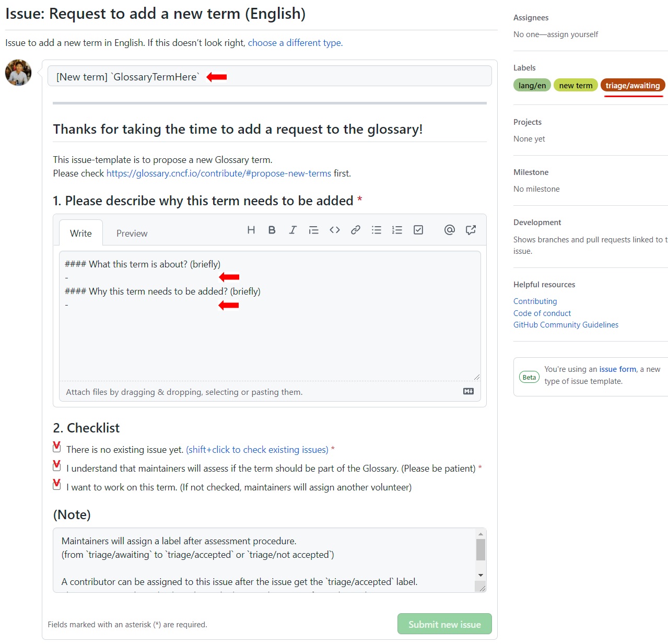Mention a user with @ icon
Viewport: 668px width, 644px height.
tap(449, 230)
